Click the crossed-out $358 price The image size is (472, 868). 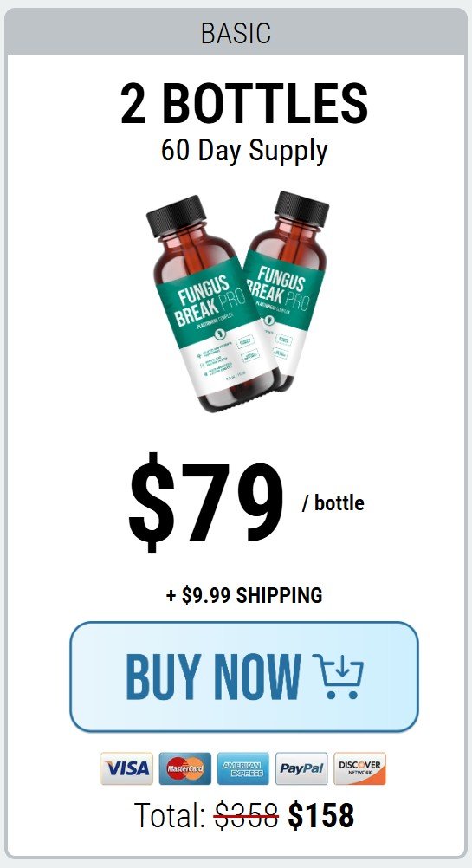tap(246, 815)
